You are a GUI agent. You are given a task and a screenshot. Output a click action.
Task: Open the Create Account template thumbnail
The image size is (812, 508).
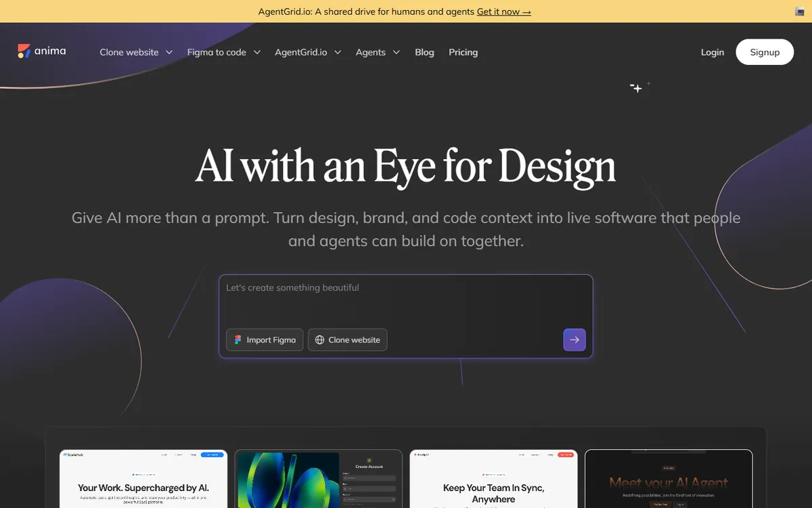pyautogui.click(x=319, y=479)
